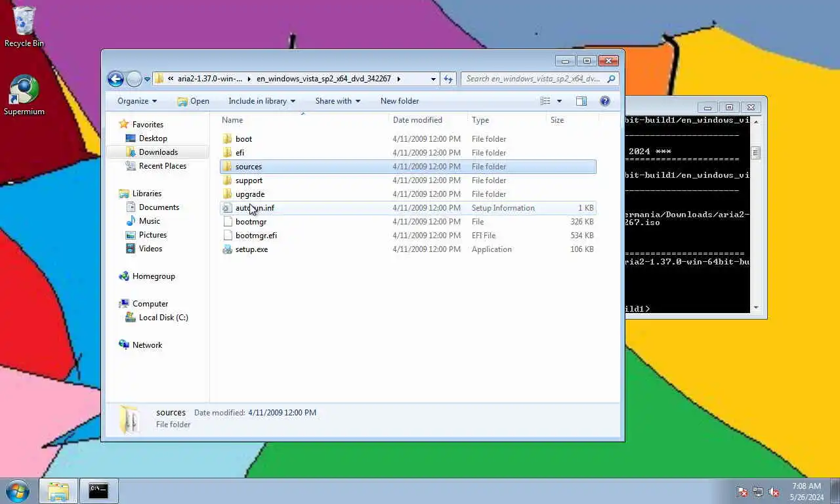Click the Show desktop strip at taskbar end
840x504 pixels.
click(835, 492)
